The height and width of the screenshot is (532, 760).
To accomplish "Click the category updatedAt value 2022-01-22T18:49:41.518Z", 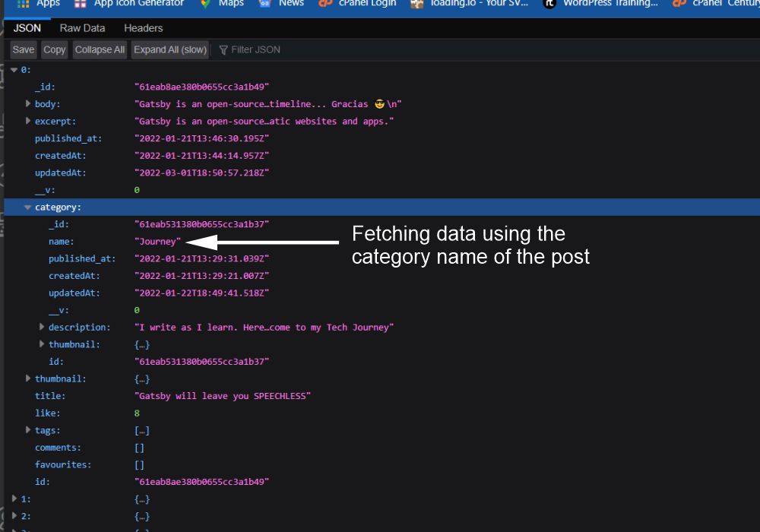I will point(201,293).
